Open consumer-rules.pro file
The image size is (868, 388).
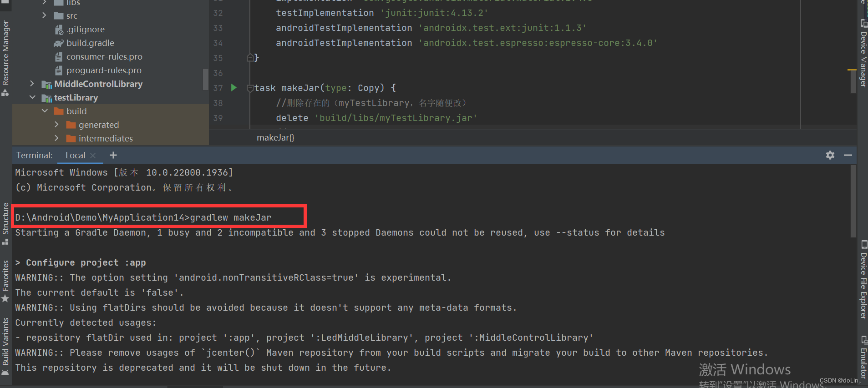[104, 56]
